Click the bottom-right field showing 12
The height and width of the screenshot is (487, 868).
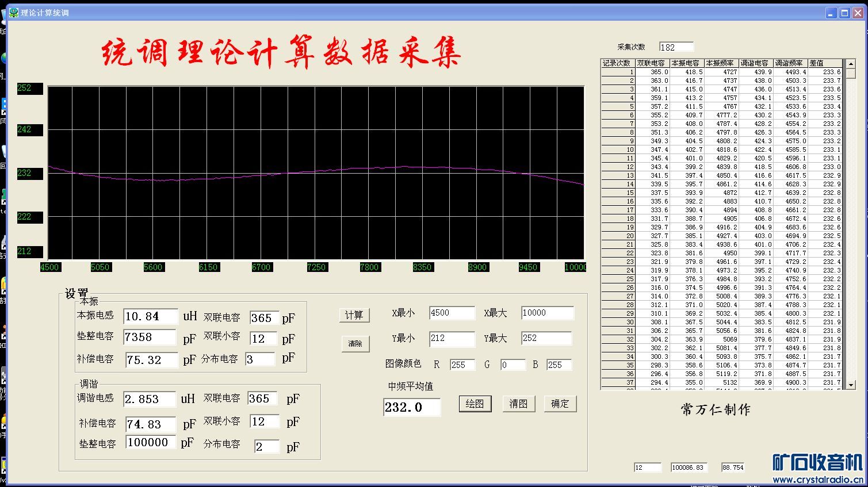(648, 467)
